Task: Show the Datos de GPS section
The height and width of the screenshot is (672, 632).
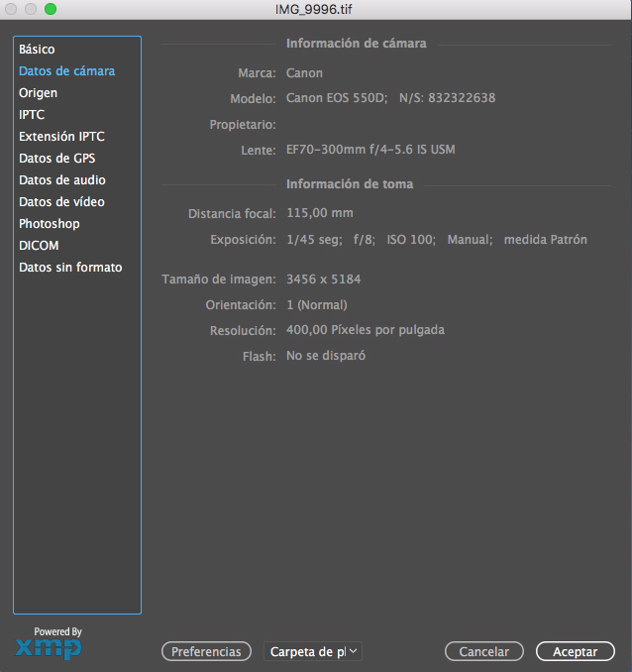Action: tap(57, 159)
